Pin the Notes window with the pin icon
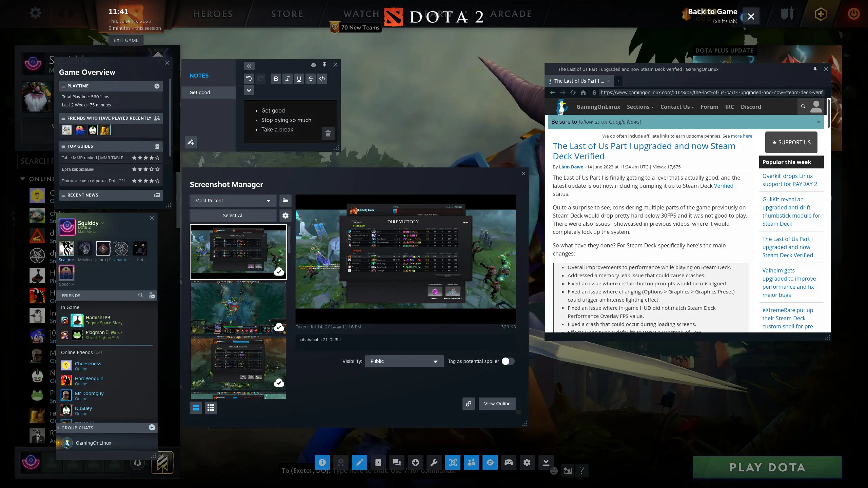The image size is (868, 488). 324,65
